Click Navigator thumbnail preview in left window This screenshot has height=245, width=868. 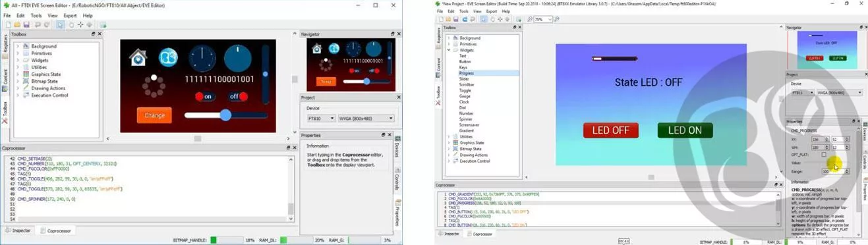coord(351,64)
